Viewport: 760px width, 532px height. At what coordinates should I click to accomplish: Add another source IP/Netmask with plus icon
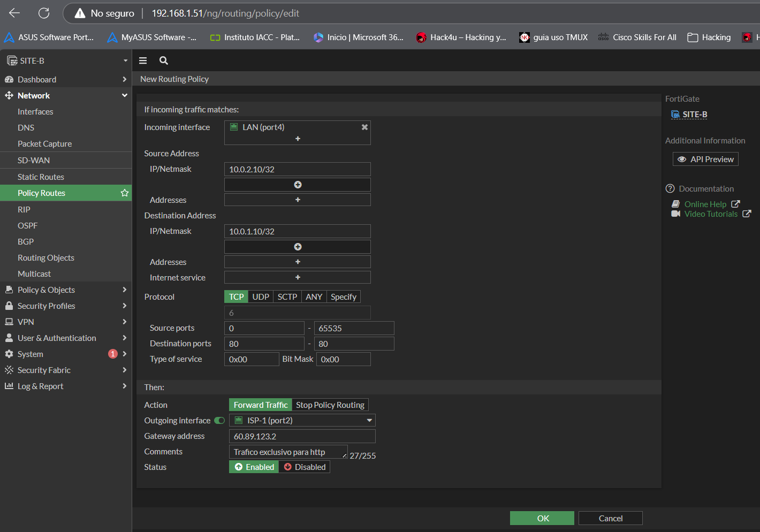point(298,185)
